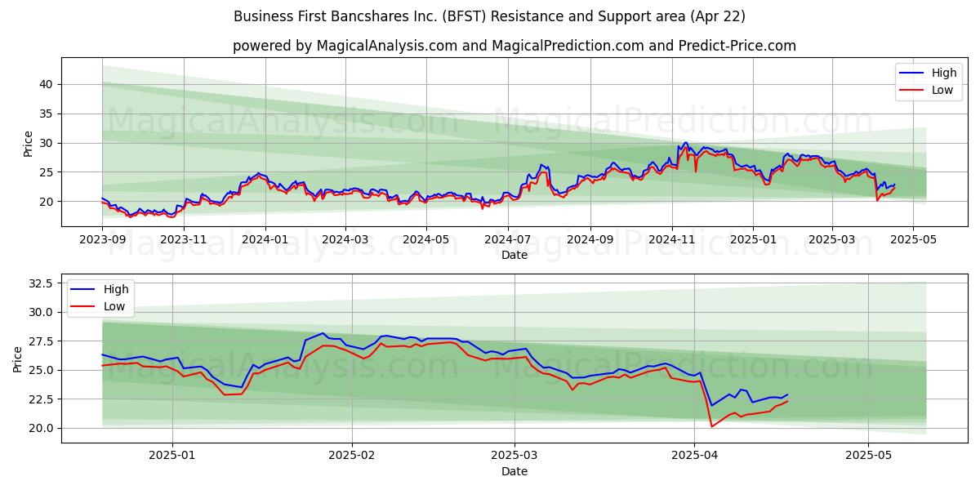Viewport: 980px width, 490px height.
Task: Click the '2024-05' x-axis label in top chart
Action: pyautogui.click(x=427, y=241)
